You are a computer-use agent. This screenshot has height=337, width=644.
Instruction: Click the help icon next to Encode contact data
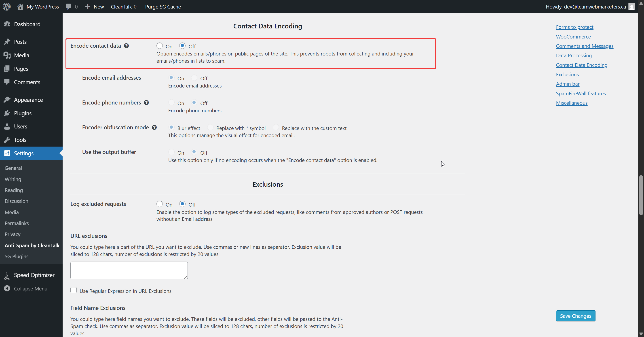[127, 46]
